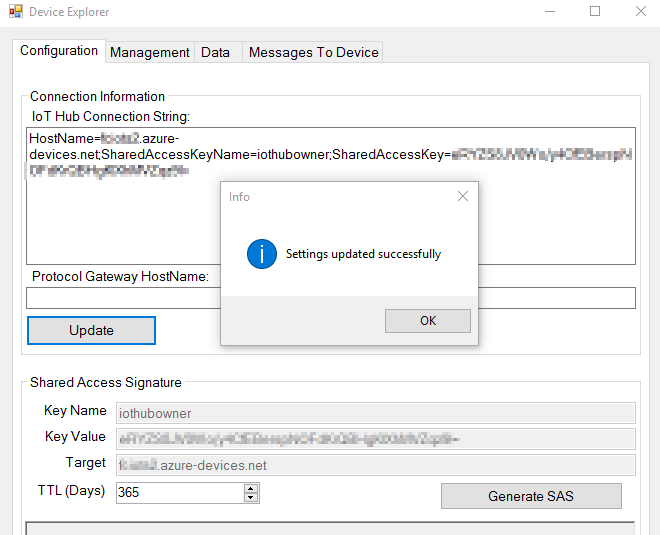Screen dimensions: 660x535
Task: Click the 'Device Explorer' window title text
Action: click(x=69, y=12)
